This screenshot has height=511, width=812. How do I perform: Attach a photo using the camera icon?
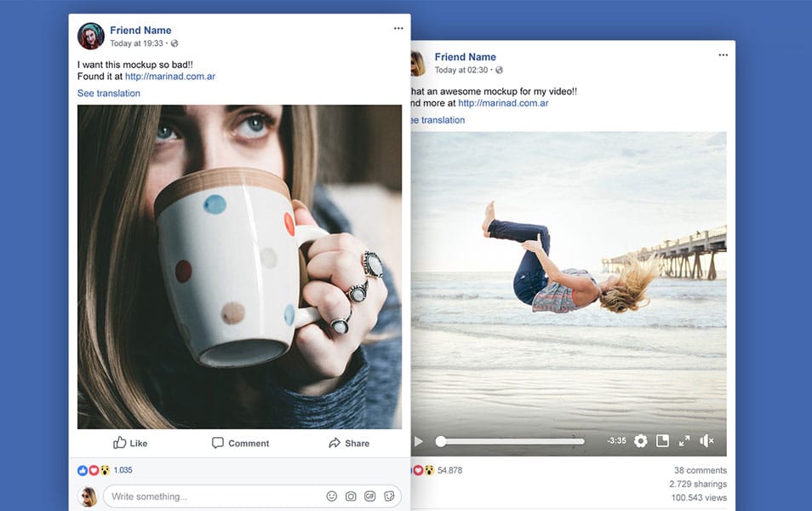[351, 496]
